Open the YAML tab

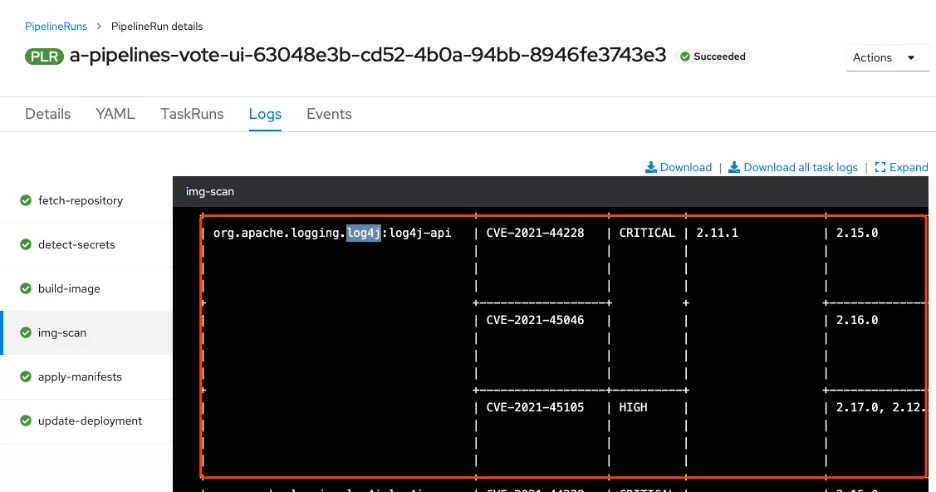click(115, 114)
